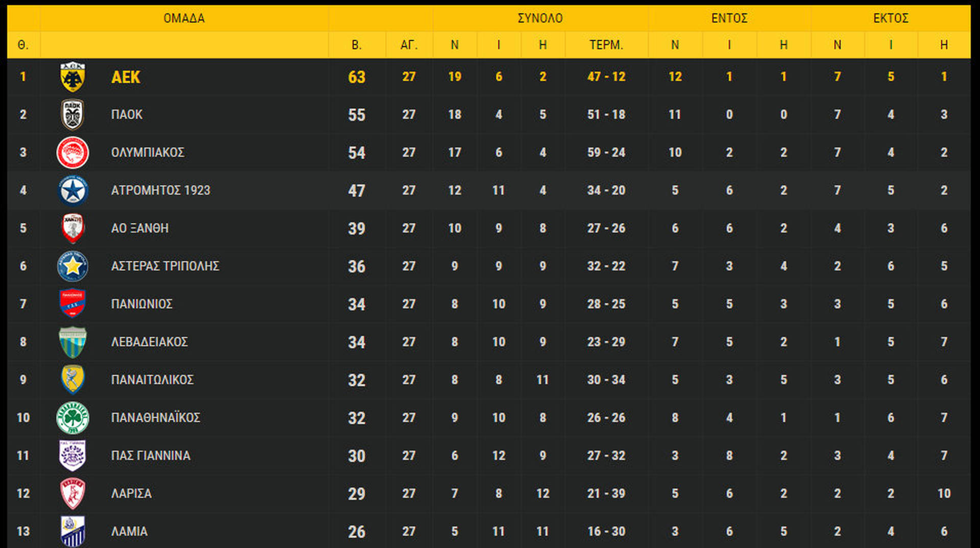Viewport: 980px width, 548px height.
Task: Select the ΣΥΝΟΛΟ column group header
Action: (x=540, y=18)
